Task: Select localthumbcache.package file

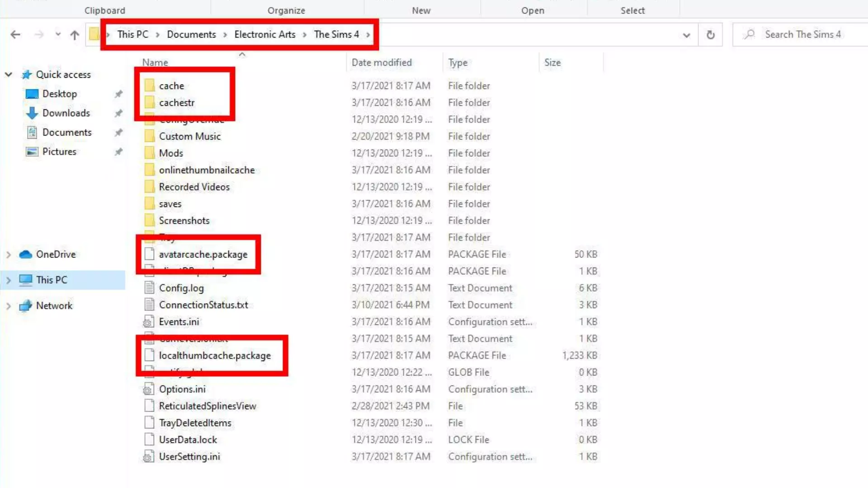Action: [215, 355]
